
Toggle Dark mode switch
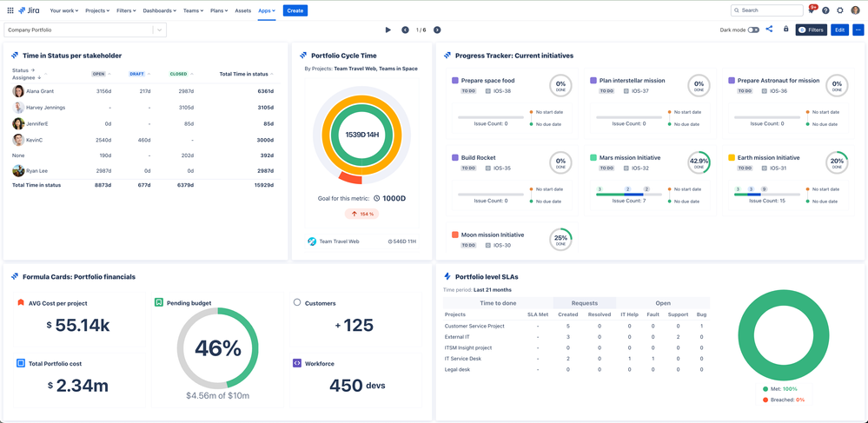753,30
